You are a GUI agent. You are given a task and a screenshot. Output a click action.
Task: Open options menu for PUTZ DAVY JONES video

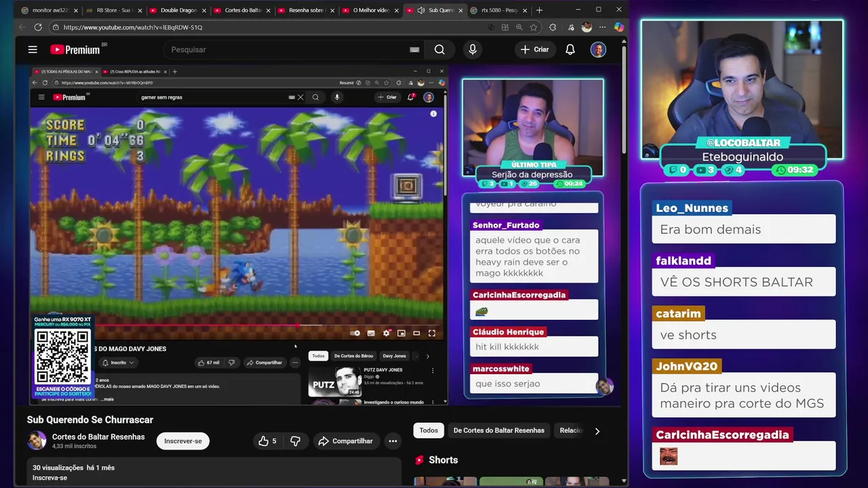pyautogui.click(x=433, y=371)
